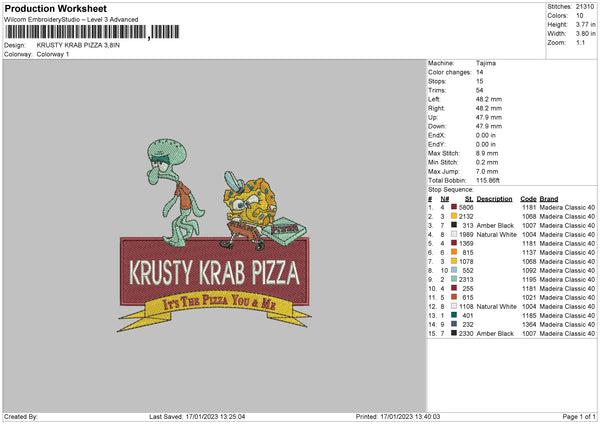The width and height of the screenshot is (600, 424).
Task: Click the N# column header
Action: tap(444, 199)
